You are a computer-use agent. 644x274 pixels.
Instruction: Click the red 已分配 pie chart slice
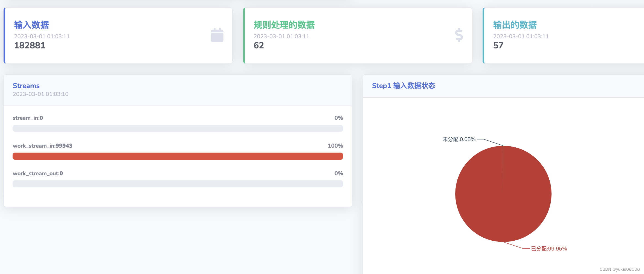point(503,194)
